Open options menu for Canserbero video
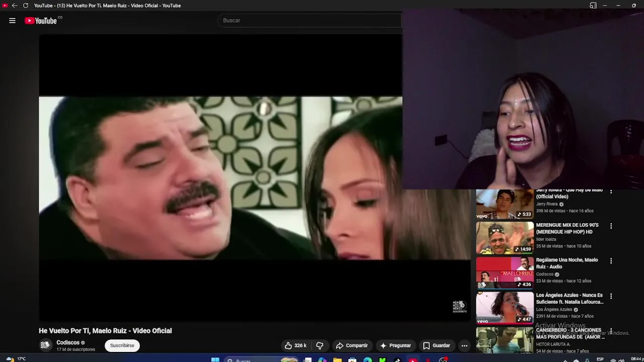This screenshot has height=362, width=644. tap(611, 331)
